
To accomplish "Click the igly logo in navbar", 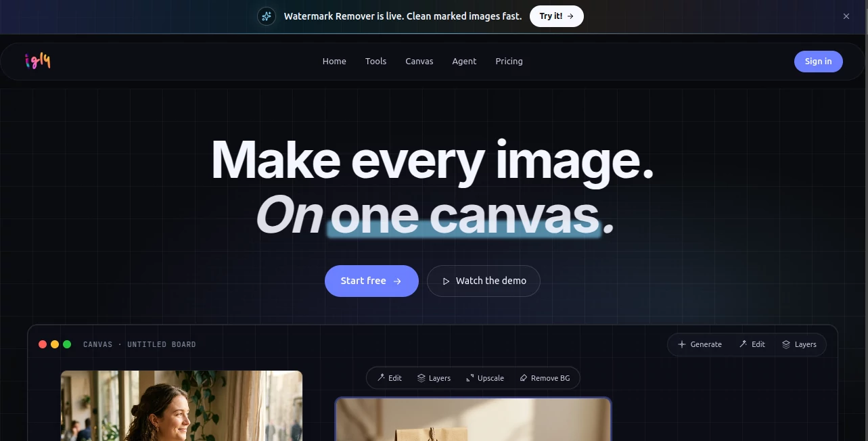I will (x=38, y=61).
